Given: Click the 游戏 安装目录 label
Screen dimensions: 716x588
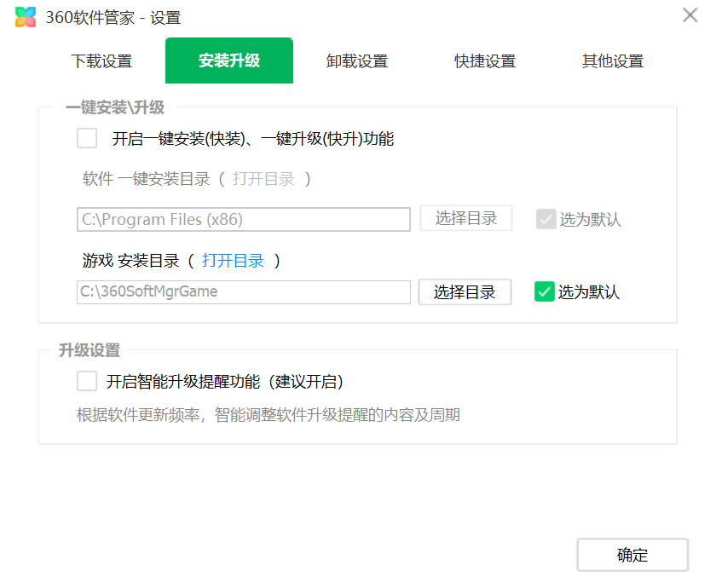Looking at the screenshot, I should point(131,261).
